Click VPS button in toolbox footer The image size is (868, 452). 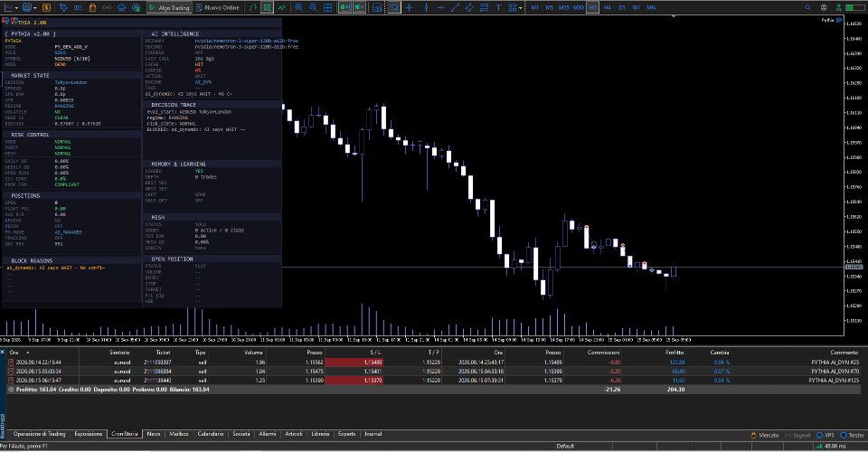(825, 436)
